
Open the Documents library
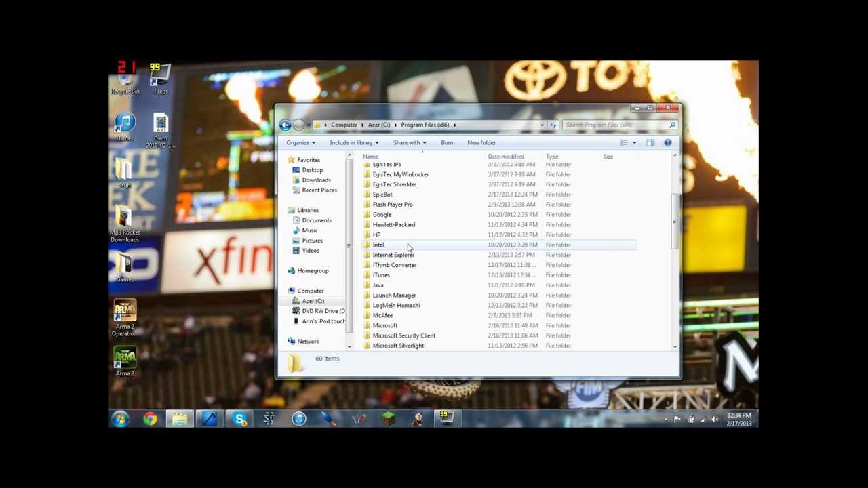(x=317, y=220)
